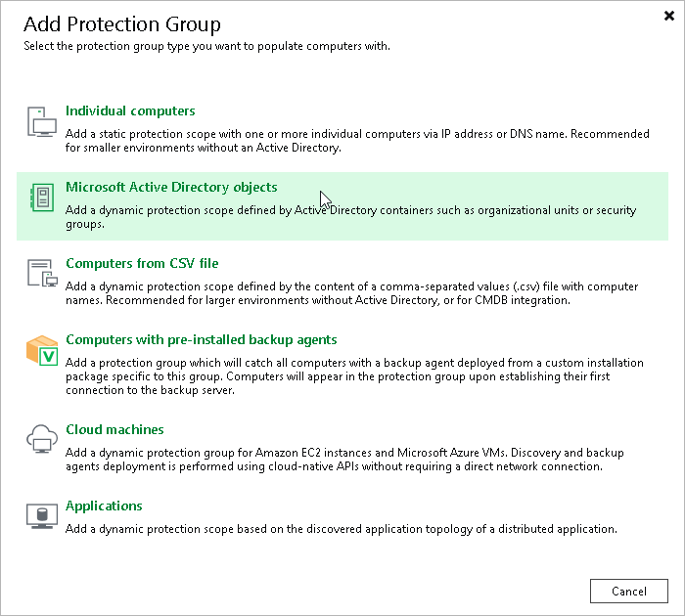This screenshot has width=685, height=616.
Task: Click the CSV file computers icon
Action: coord(42,274)
